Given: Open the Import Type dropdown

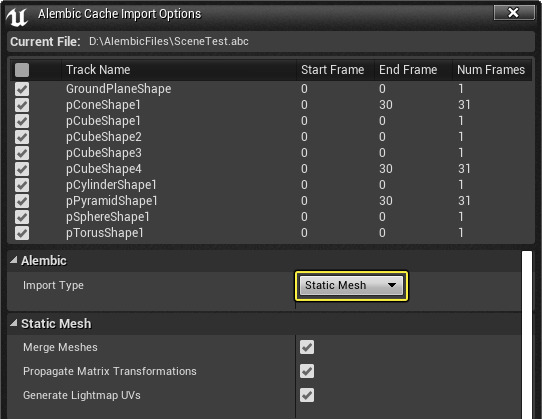Looking at the screenshot, I should point(351,285).
